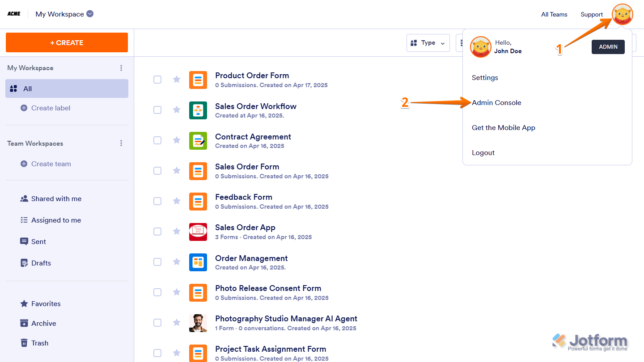Select Admin Console from profile menu
Viewport: 644px width, 362px height.
point(496,103)
